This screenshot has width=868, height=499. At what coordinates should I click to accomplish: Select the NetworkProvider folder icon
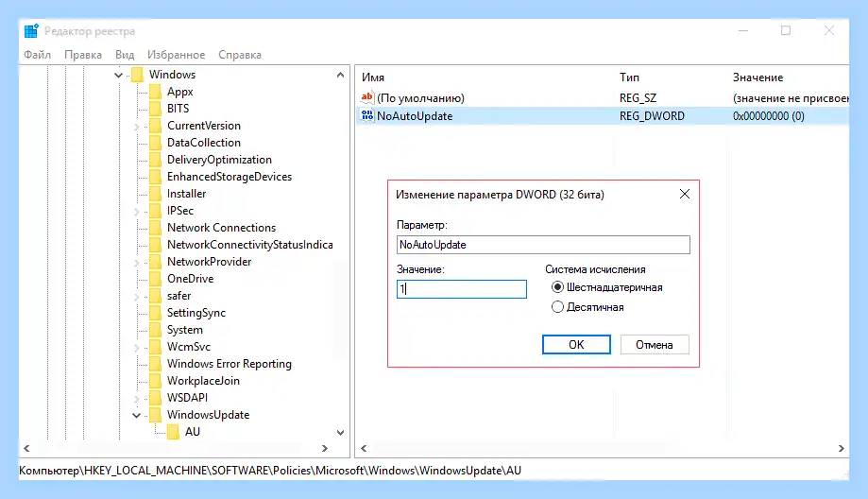156,262
